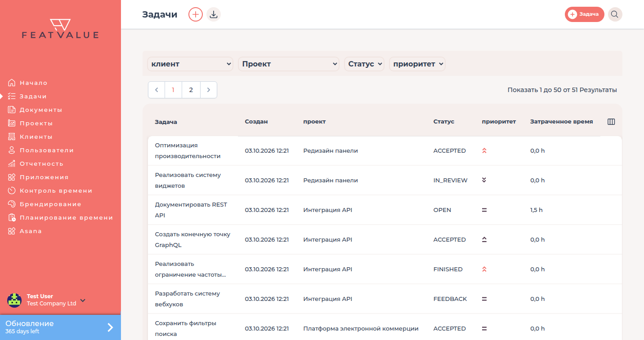Viewport: 644px width, 340px height.
Task: Click the Отчетность chart icon
Action: pos(12,163)
